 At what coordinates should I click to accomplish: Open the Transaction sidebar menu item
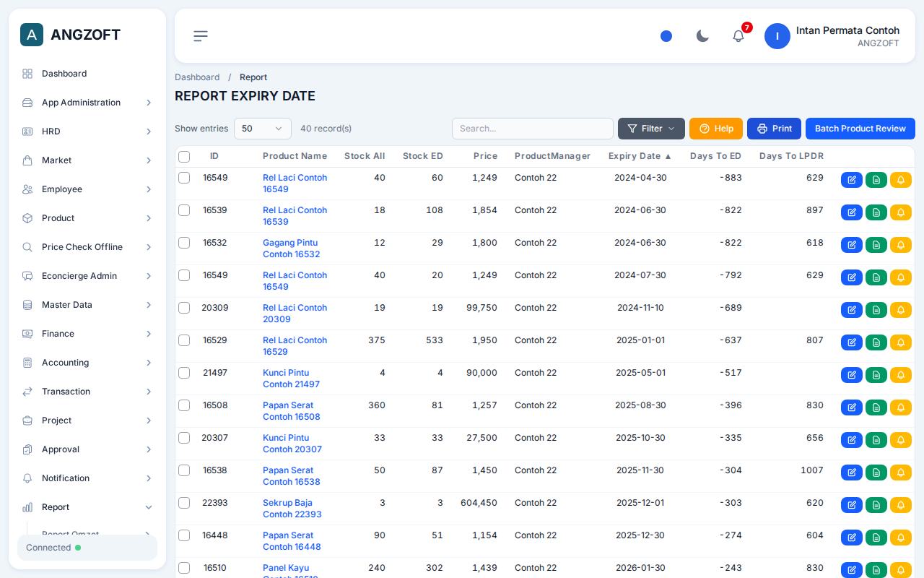[x=87, y=392]
